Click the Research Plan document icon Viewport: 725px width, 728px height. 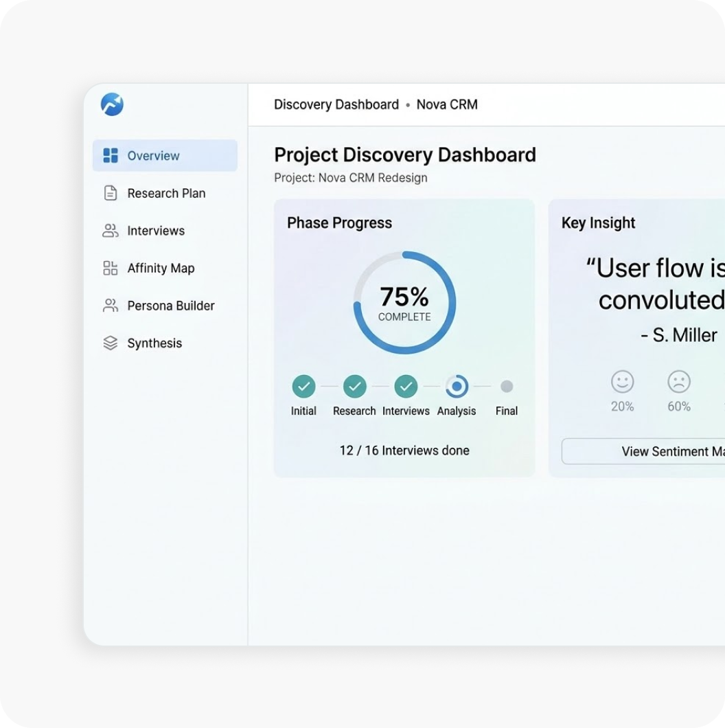(111, 193)
